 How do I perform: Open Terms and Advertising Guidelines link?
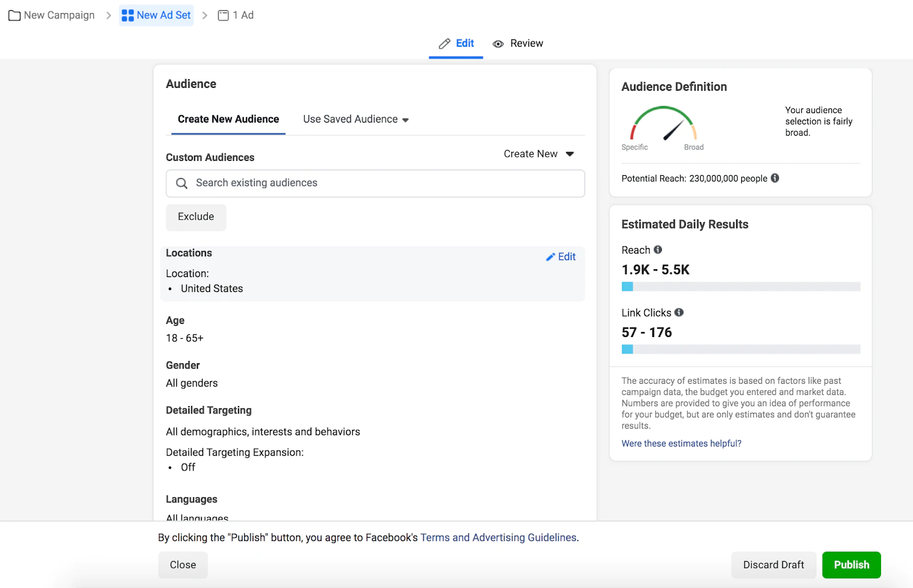(498, 537)
